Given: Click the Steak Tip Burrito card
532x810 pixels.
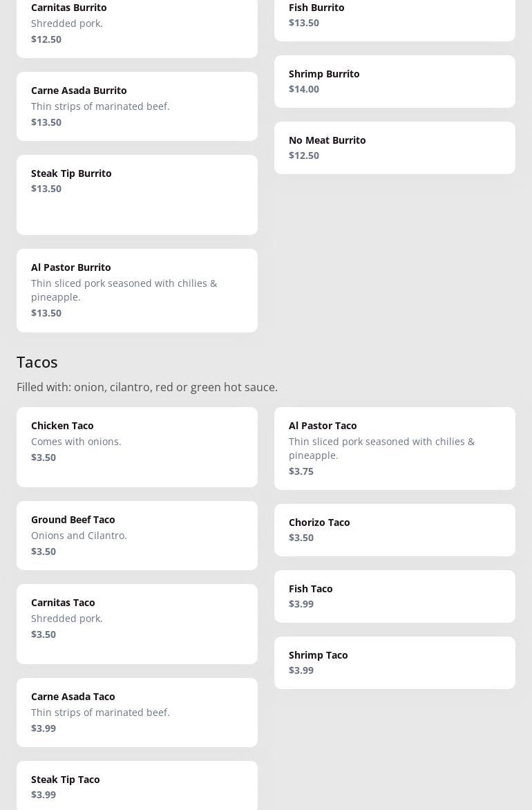Looking at the screenshot, I should [137, 194].
